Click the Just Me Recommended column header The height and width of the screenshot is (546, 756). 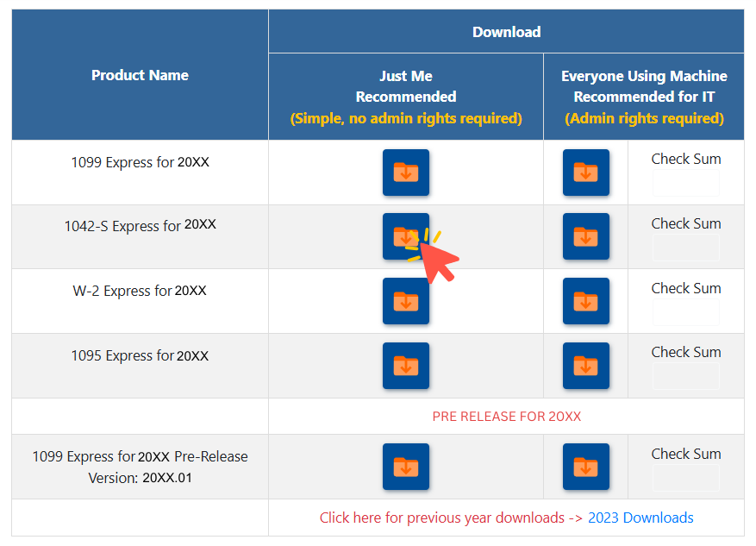click(405, 97)
